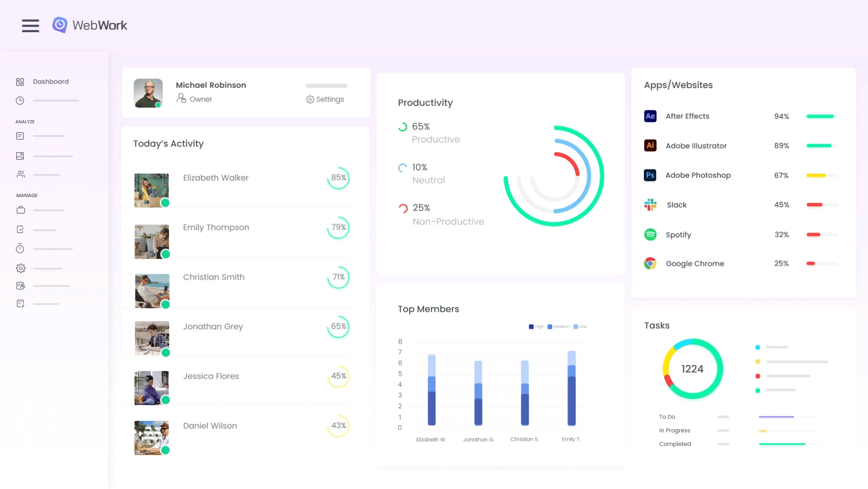
Task: Select Dashboard in the sidebar menu
Action: (x=50, y=82)
